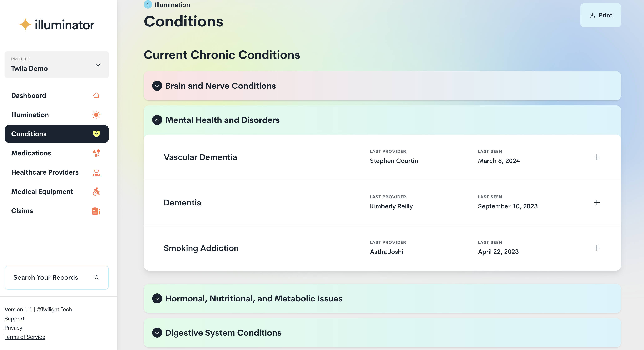644x350 pixels.
Task: Click the search magnifier icon
Action: click(97, 277)
